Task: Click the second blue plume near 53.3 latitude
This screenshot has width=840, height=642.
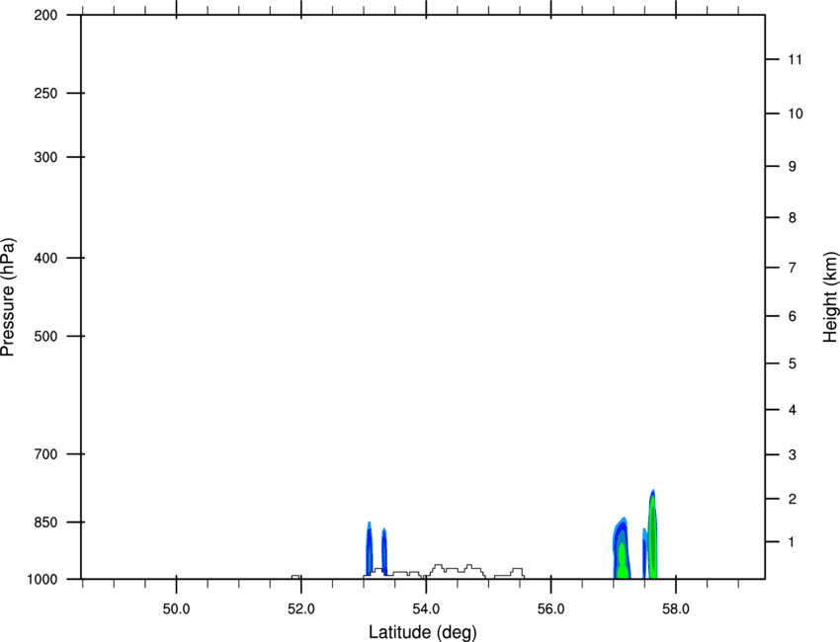Action: 384,550
